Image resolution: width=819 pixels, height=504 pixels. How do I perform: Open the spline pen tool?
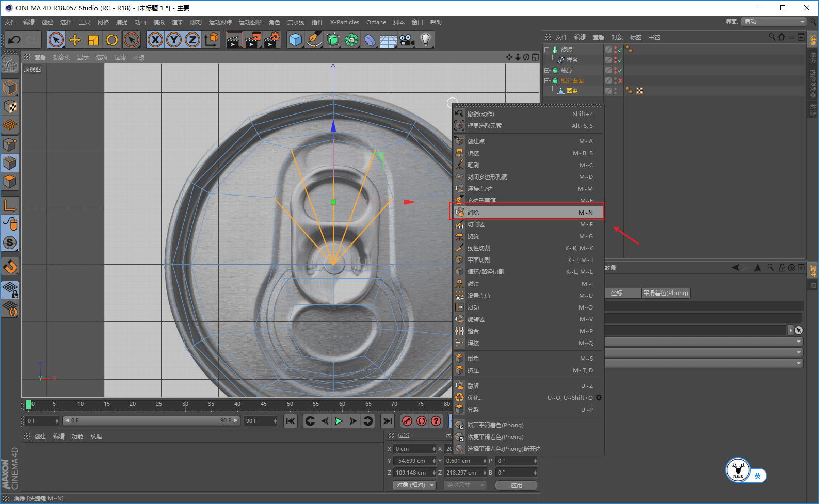click(314, 40)
